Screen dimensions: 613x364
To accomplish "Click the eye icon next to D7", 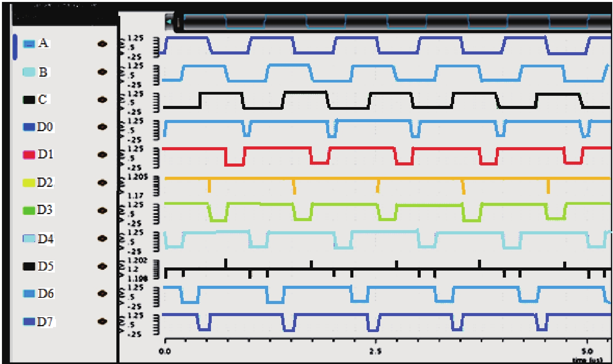I will click(102, 322).
